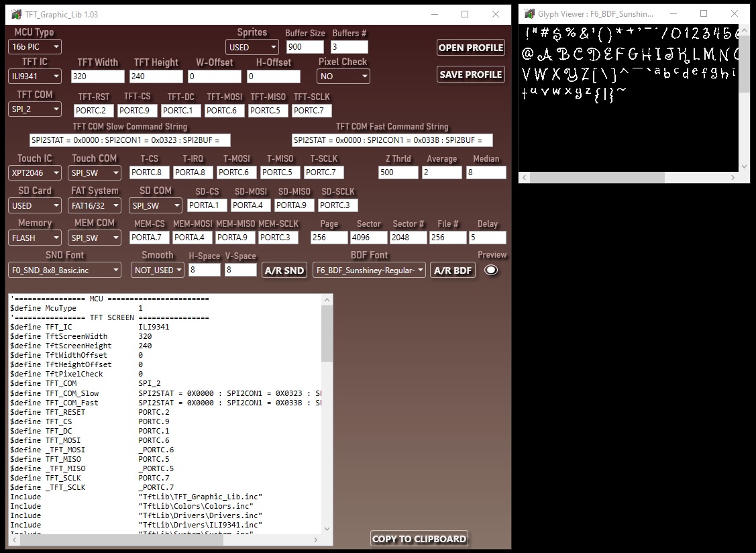
Task: Toggle the BDF font Preview switch
Action: click(x=491, y=270)
